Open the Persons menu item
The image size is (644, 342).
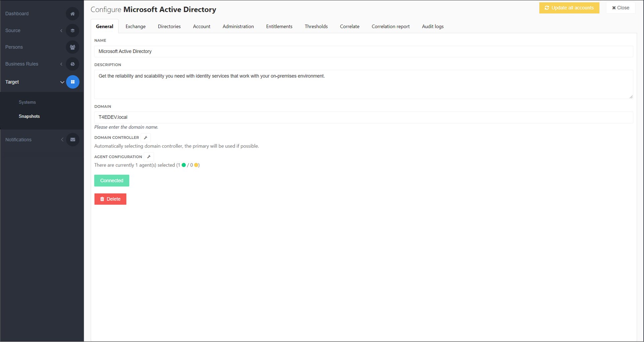[x=14, y=47]
